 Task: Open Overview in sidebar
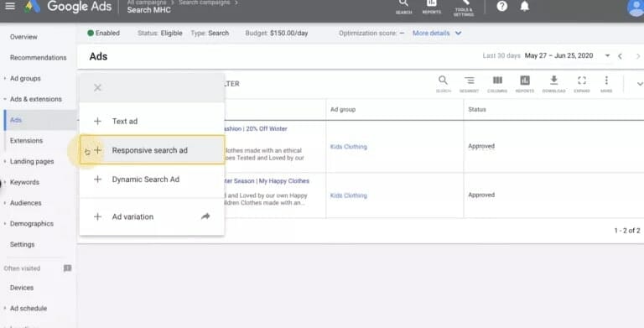coord(23,37)
